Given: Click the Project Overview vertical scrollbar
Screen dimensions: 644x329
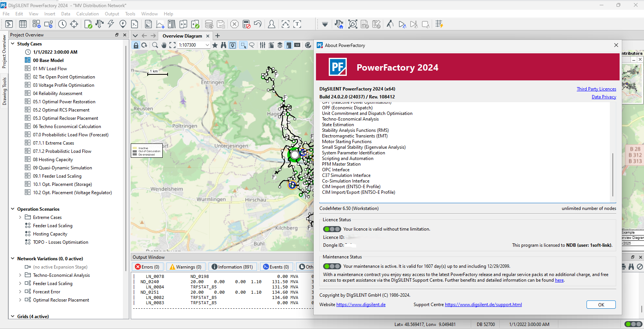Looking at the screenshot, I should point(126,158).
